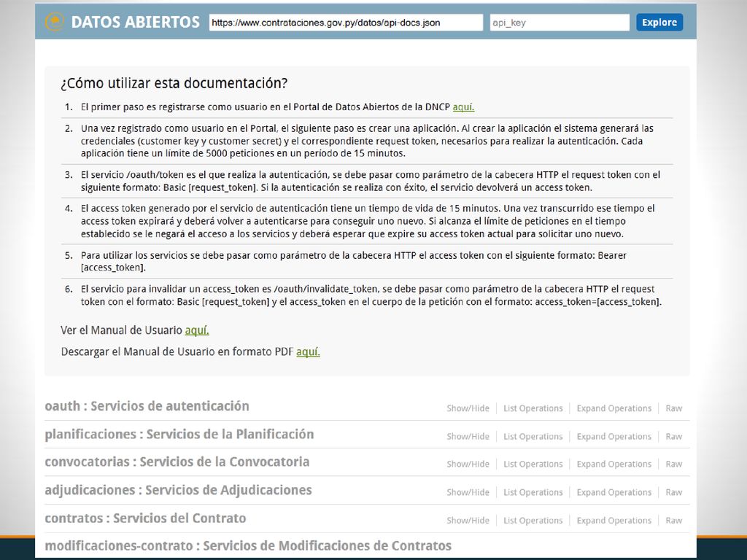Image resolution: width=747 pixels, height=560 pixels.
Task: Click Expand Operations for convocatorias
Action: coord(614,464)
